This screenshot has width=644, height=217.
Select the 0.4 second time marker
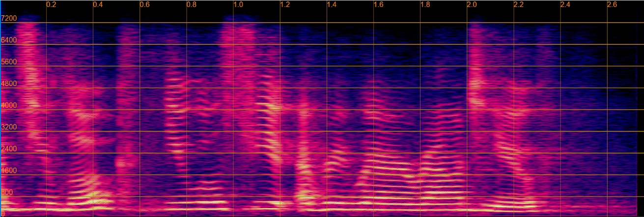coord(98,4)
